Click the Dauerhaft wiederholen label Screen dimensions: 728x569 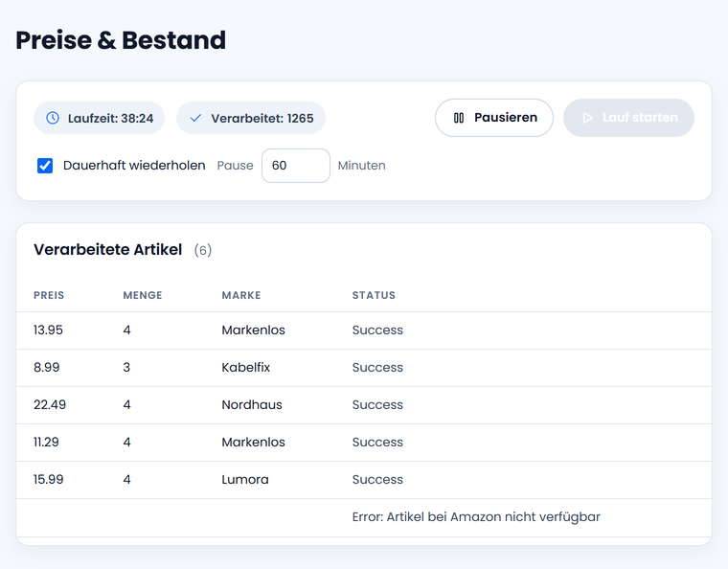(134, 166)
